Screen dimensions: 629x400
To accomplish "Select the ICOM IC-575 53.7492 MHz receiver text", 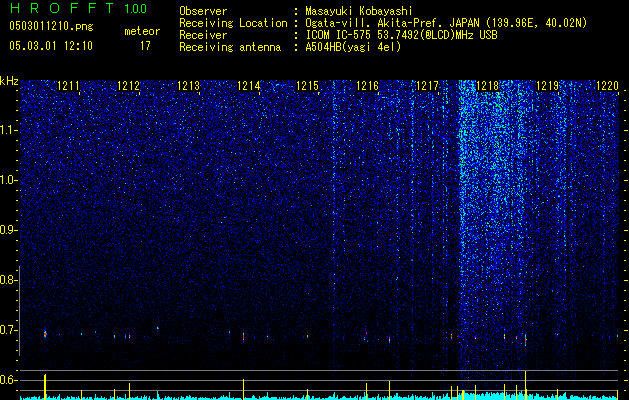I will [402, 35].
